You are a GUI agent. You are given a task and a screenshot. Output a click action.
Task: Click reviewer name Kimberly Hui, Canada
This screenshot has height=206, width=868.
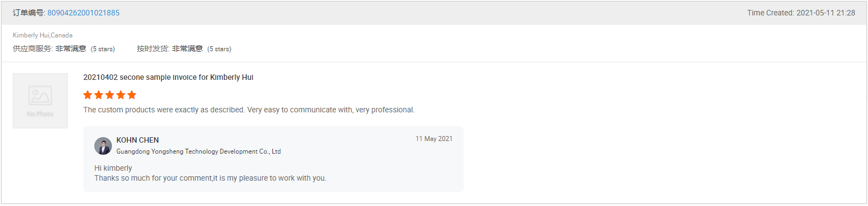pyautogui.click(x=42, y=35)
